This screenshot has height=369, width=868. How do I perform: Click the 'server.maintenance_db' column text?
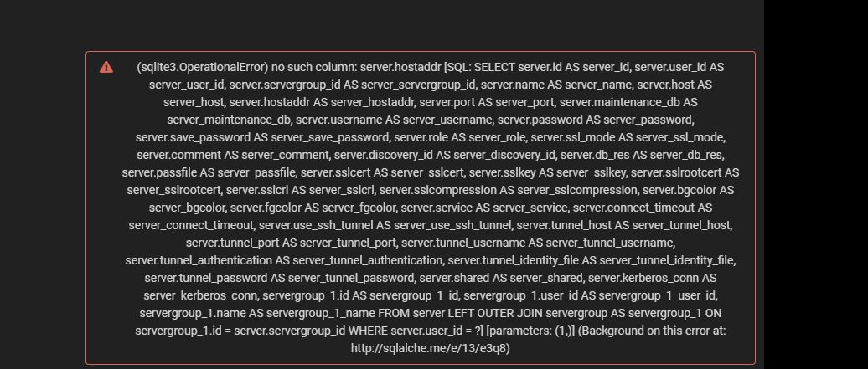point(619,102)
